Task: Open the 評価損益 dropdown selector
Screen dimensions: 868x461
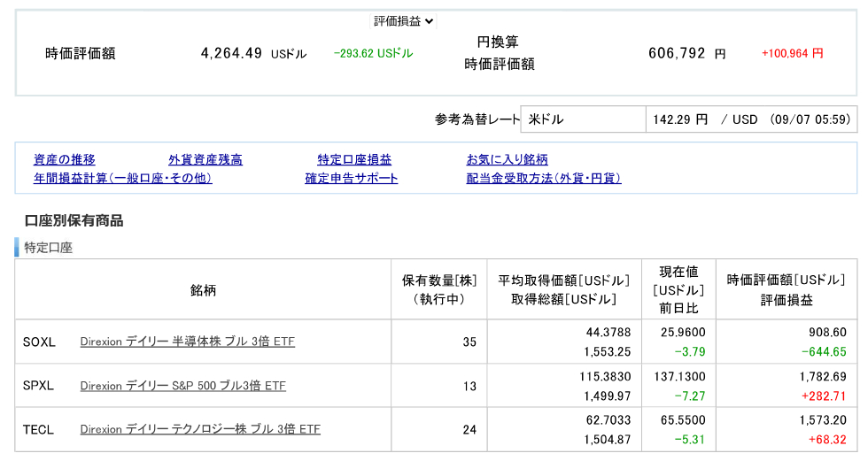Action: point(403,21)
